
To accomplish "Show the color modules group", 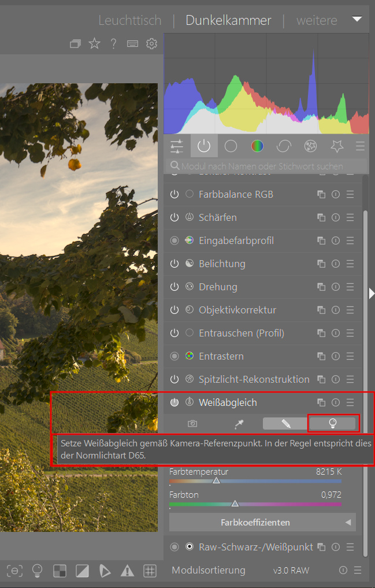I will (257, 146).
